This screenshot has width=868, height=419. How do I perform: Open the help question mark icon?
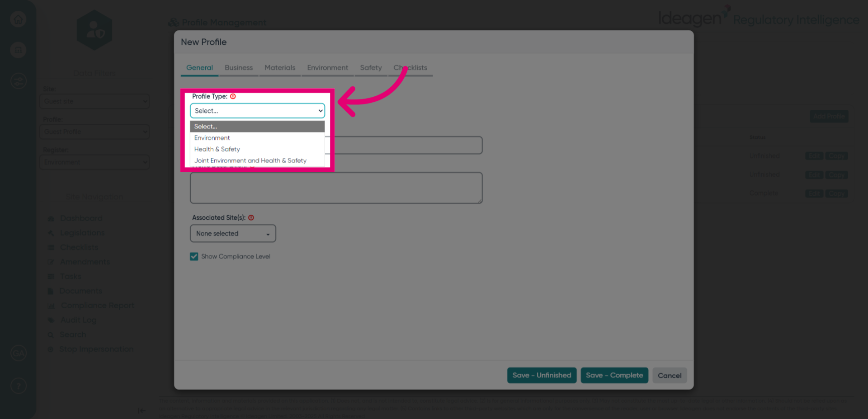tap(18, 386)
